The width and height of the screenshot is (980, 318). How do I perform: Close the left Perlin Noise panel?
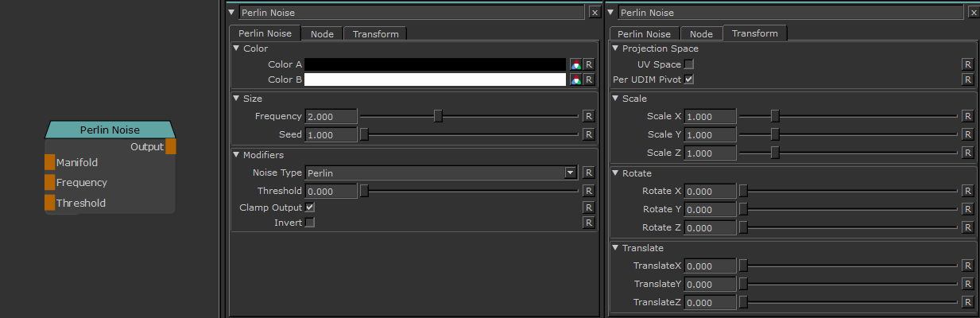pos(595,12)
